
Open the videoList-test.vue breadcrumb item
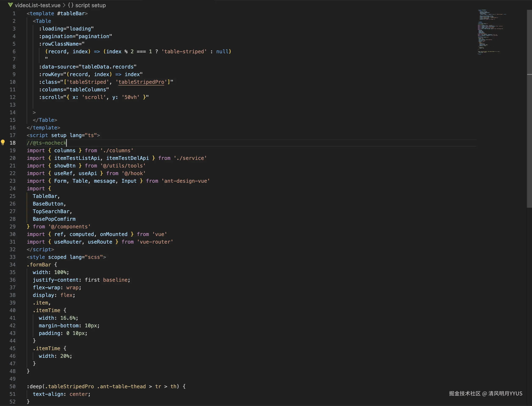37,5
